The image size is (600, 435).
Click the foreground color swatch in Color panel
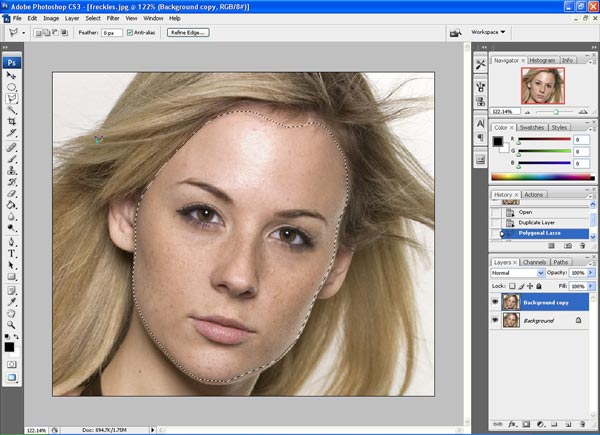coord(497,142)
